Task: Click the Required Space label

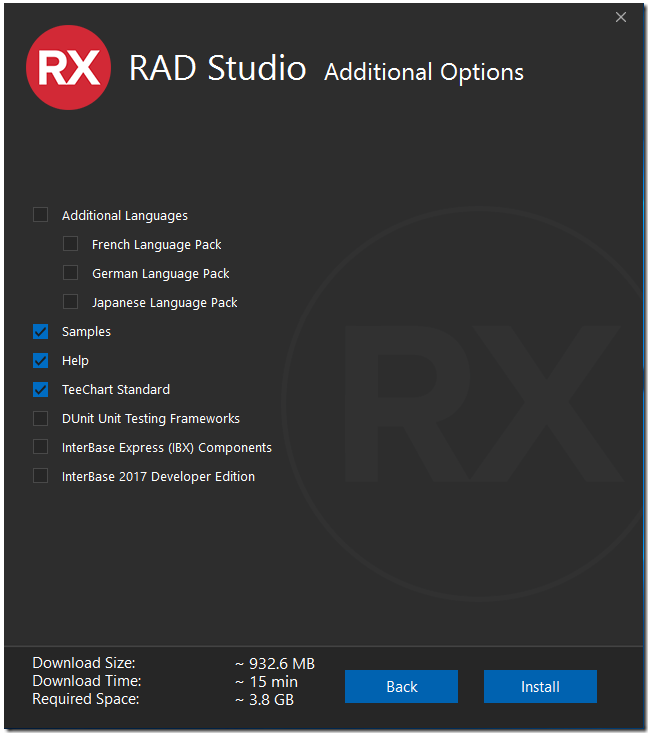Action: click(x=86, y=699)
